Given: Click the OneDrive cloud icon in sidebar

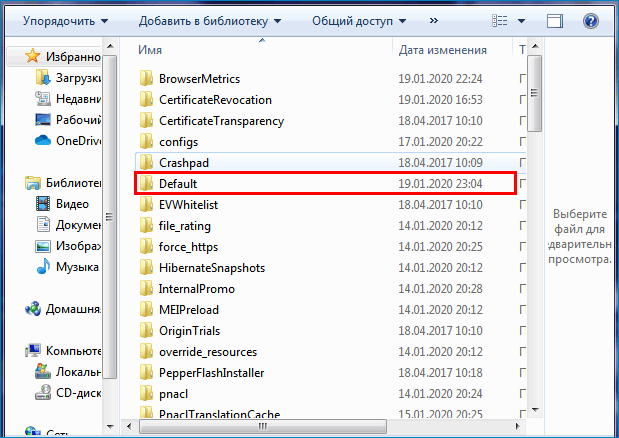Looking at the screenshot, I should (43, 140).
